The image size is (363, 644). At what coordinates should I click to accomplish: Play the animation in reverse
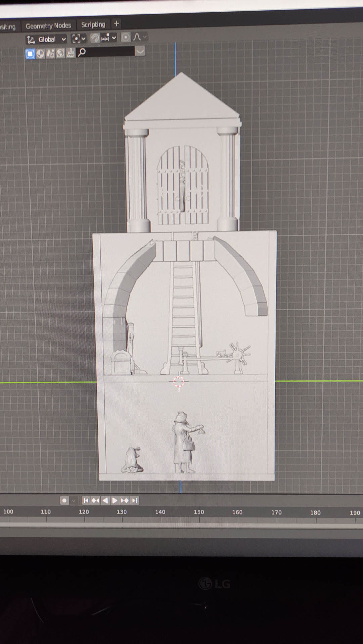point(105,500)
